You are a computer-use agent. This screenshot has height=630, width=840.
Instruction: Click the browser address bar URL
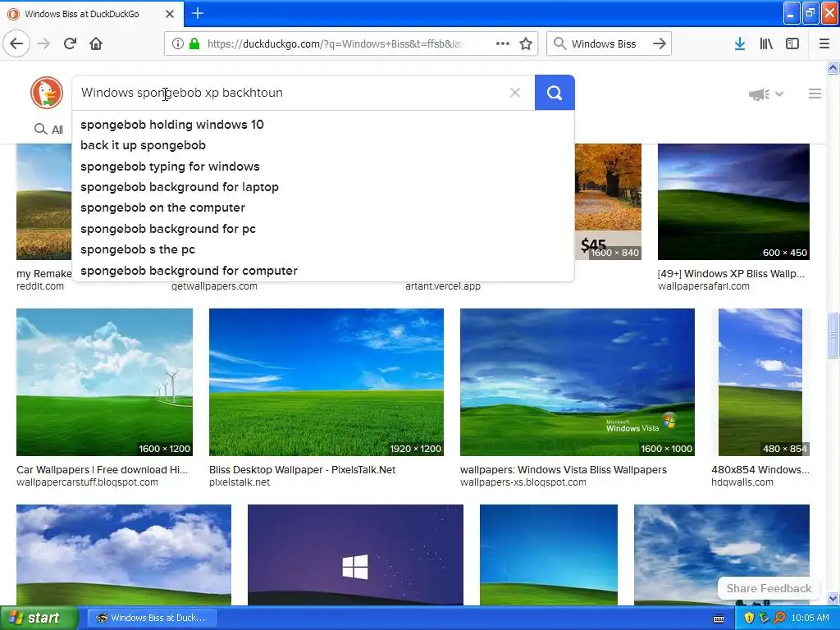[335, 44]
